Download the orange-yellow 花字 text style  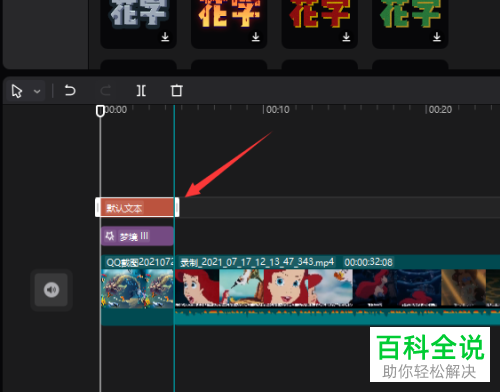click(x=256, y=37)
